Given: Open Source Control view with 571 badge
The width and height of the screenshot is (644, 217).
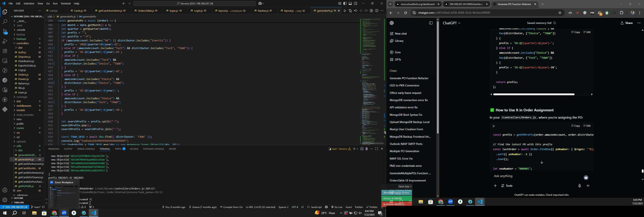Looking at the screenshot, I should tap(5, 32).
